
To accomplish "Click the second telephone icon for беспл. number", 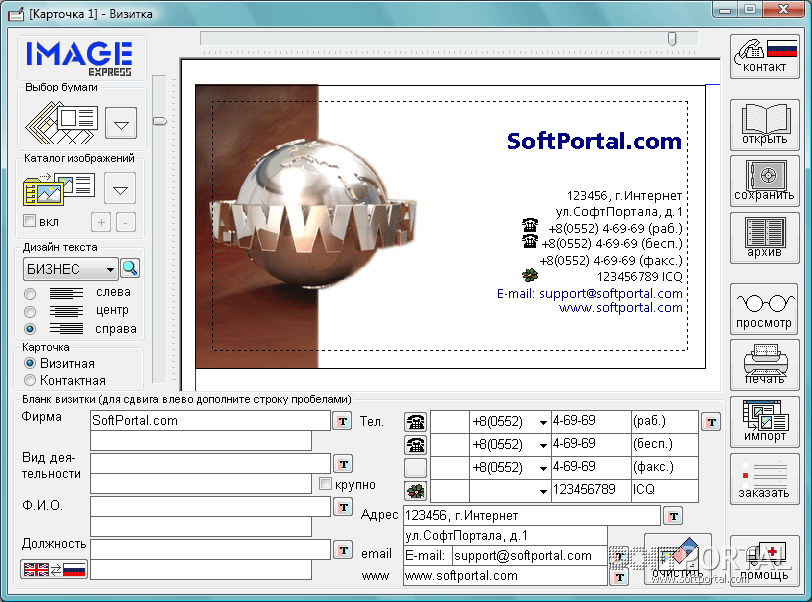I will pyautogui.click(x=415, y=445).
